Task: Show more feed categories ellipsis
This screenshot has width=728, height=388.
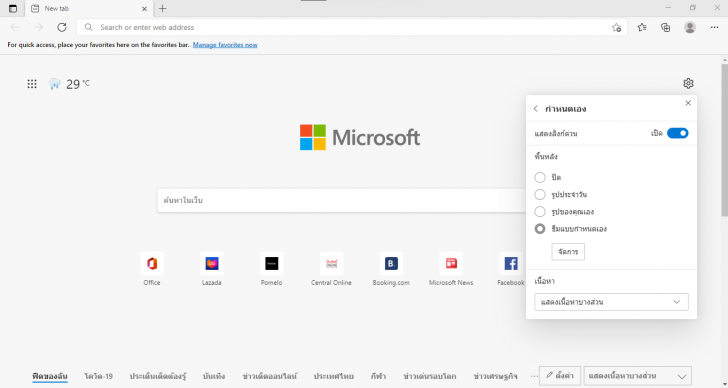Action: pos(533,376)
